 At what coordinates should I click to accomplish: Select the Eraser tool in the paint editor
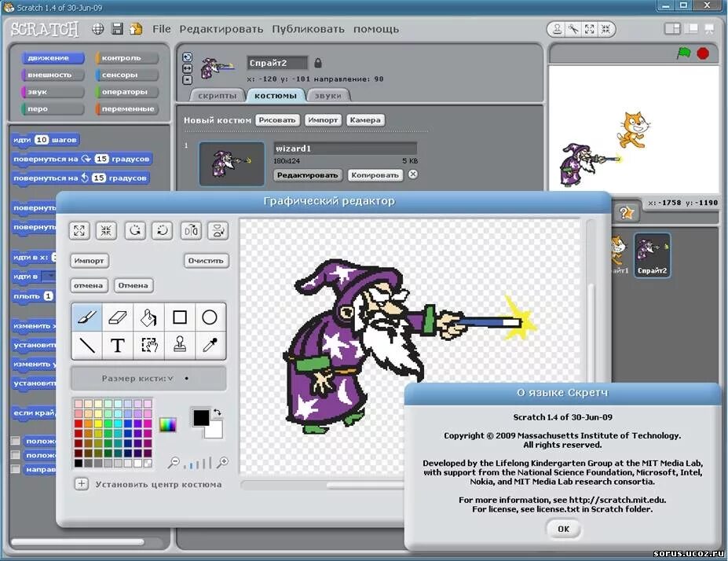pyautogui.click(x=118, y=317)
